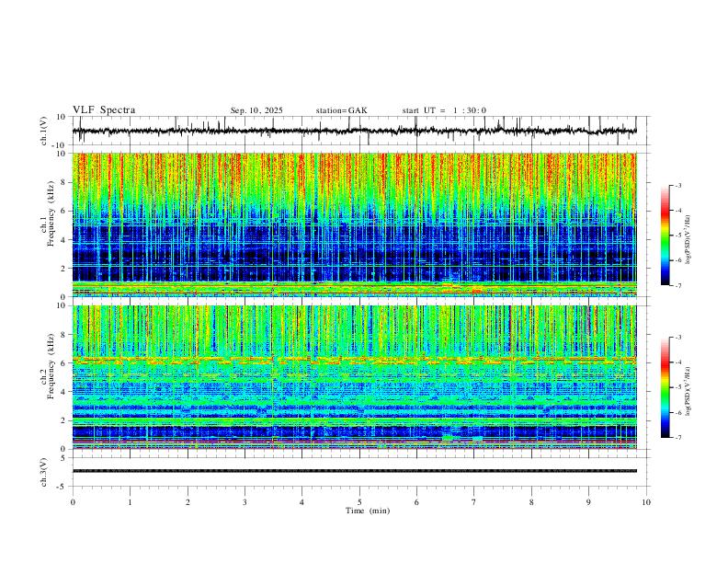The image size is (728, 563).
Task: Click the "9" tick on Time axis
Action: tap(588, 502)
